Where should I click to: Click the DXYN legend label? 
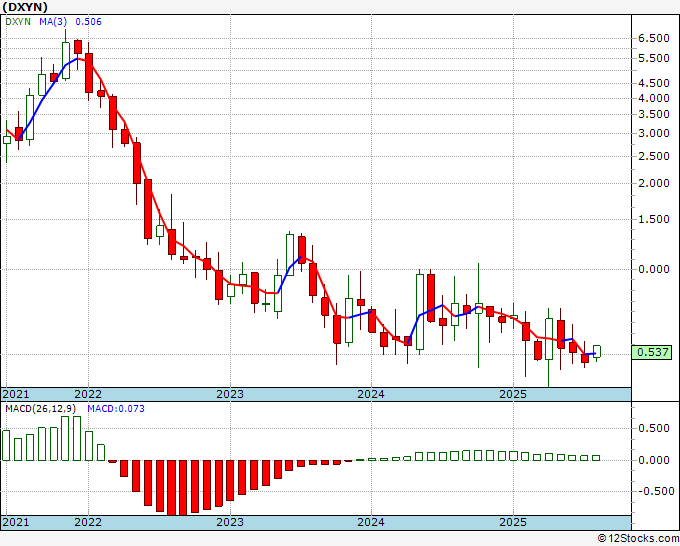(x=18, y=21)
